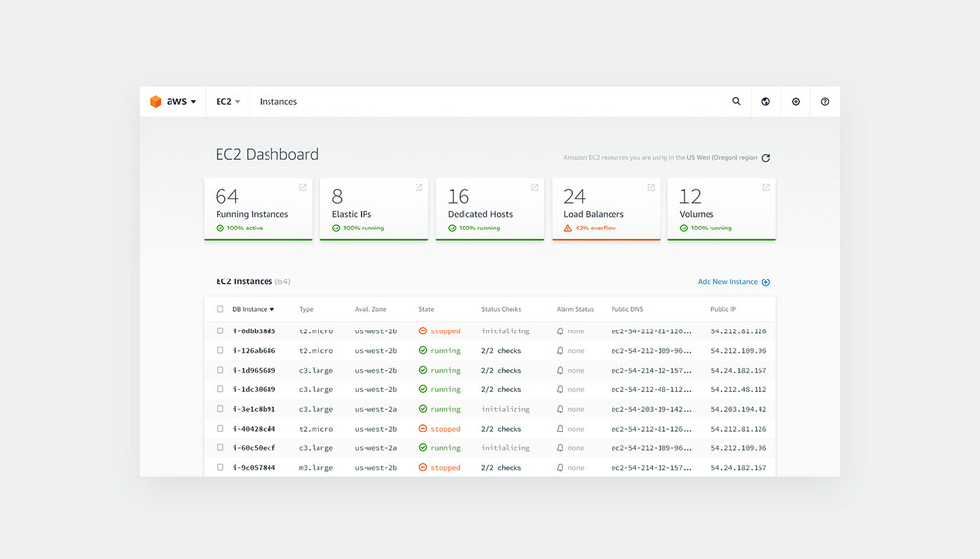Click the Alarm Status column header
Image resolution: width=980 pixels, height=559 pixels.
click(575, 309)
